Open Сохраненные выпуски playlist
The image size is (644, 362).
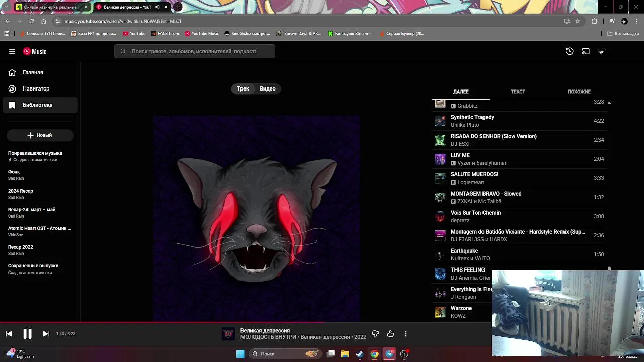(40, 269)
